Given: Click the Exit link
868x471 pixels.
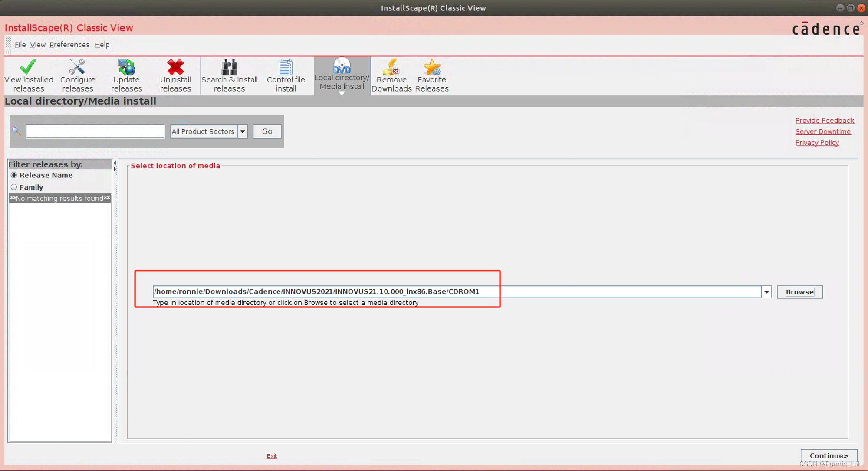Looking at the screenshot, I should (272, 456).
